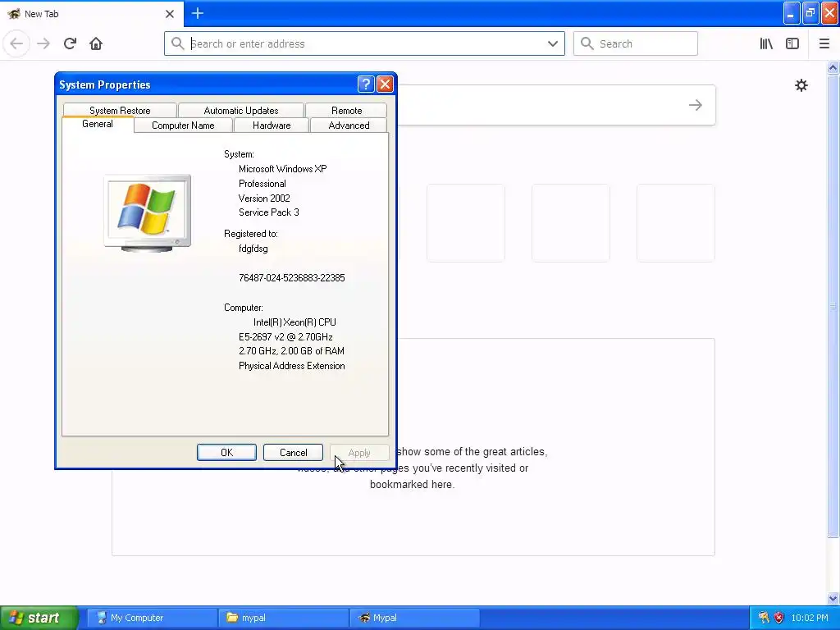Screen dimensions: 840x630
Task: Click the 'E5-2697 v2 @ 2.70GHz' text
Action: (285, 337)
